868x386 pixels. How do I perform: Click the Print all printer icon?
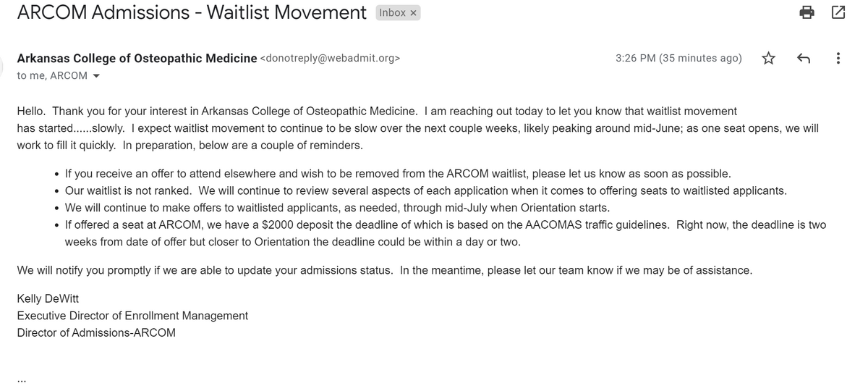807,12
